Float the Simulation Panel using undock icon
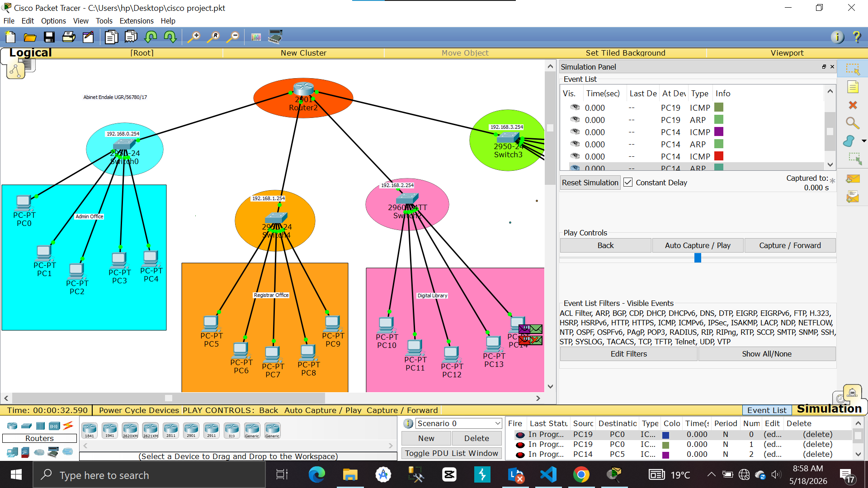Screen dimensions: 868x488 (824, 67)
